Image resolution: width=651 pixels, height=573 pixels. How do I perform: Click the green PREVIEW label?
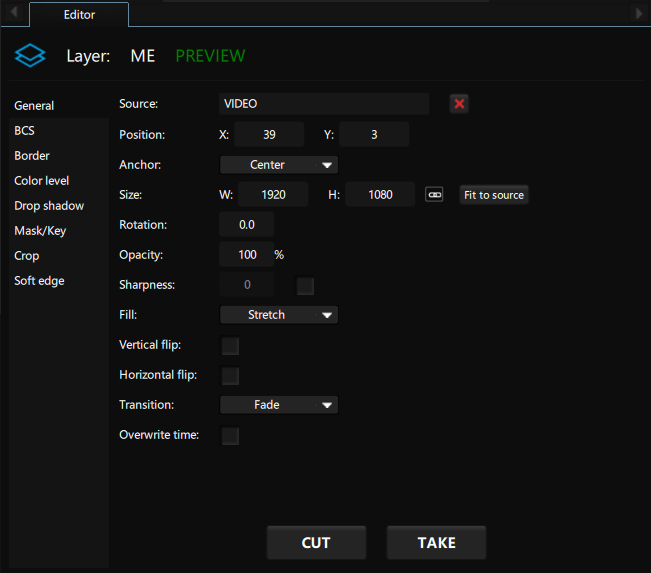[210, 56]
